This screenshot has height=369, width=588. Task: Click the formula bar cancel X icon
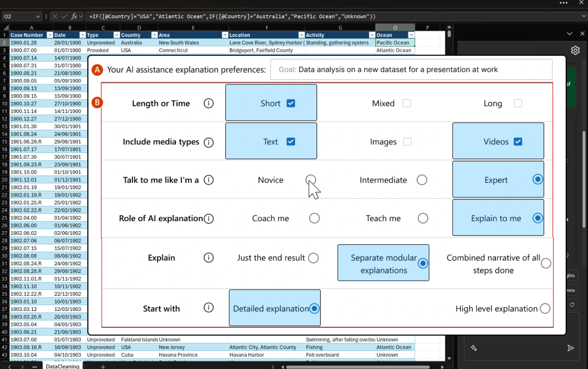pos(55,16)
